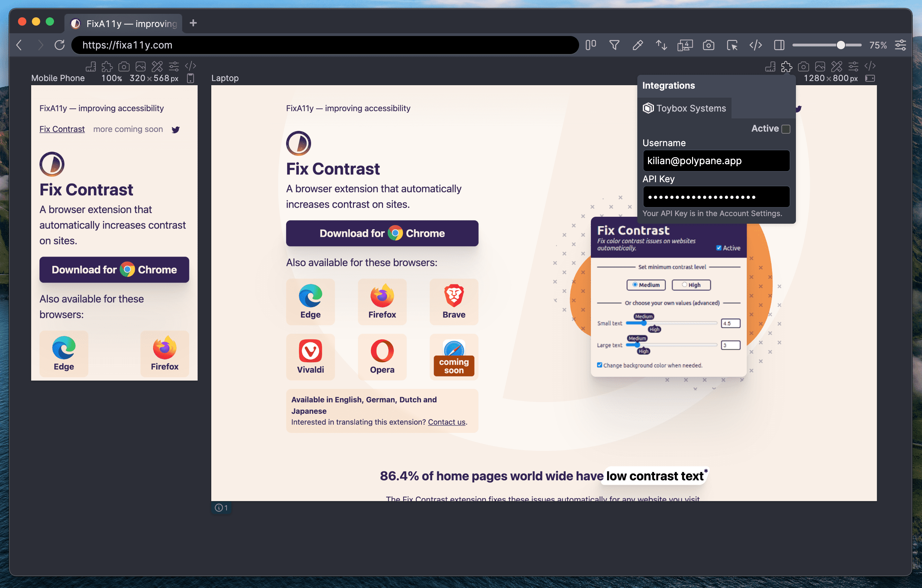Click image overlay icon above Mobile Phone pane
The image size is (922, 588).
(x=141, y=66)
